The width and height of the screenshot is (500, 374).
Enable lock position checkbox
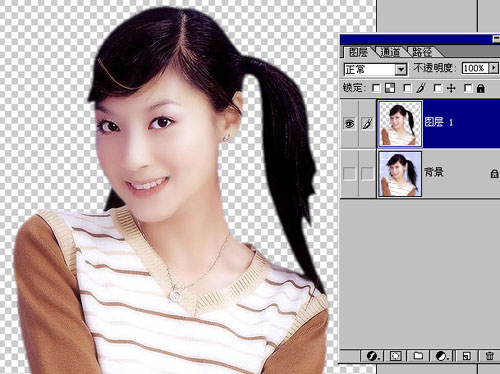coord(437,88)
